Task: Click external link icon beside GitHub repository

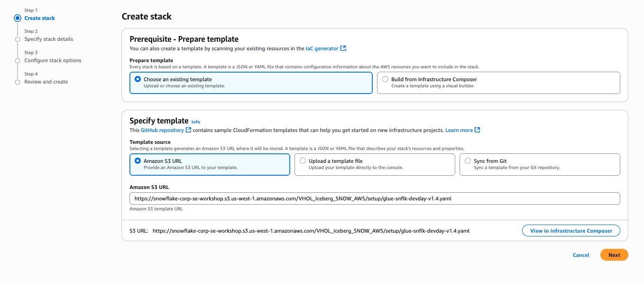Action: [x=188, y=130]
